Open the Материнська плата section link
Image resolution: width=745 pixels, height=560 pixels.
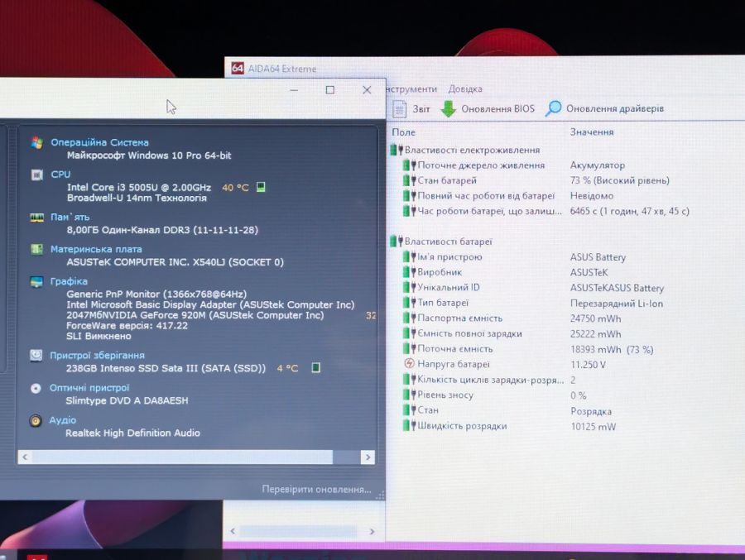(x=96, y=249)
